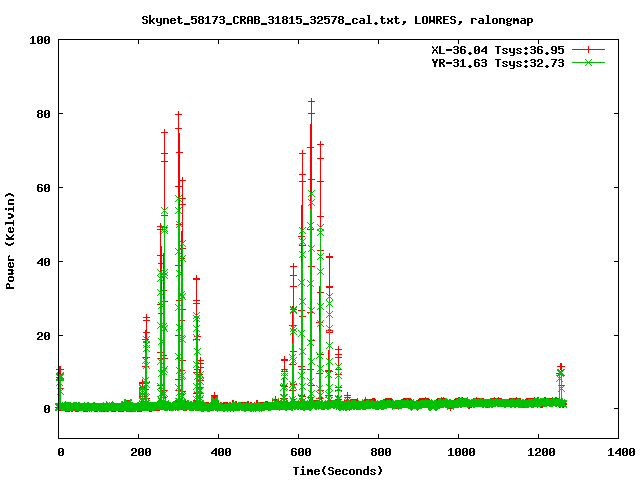The image size is (640, 480).
Task: Click the y-axis tick label 20
Action: [x=44, y=336]
